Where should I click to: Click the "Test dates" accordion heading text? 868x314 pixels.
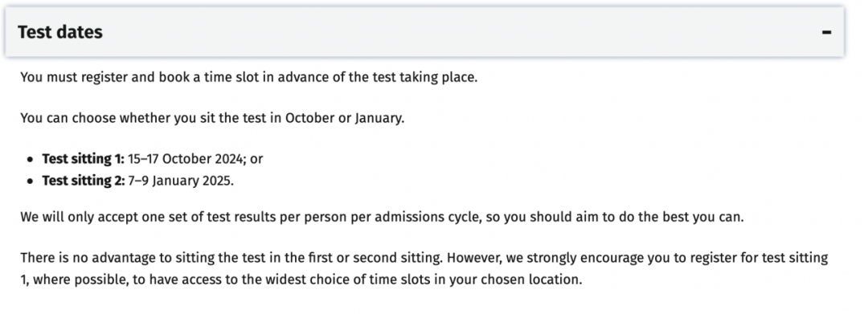(x=59, y=32)
